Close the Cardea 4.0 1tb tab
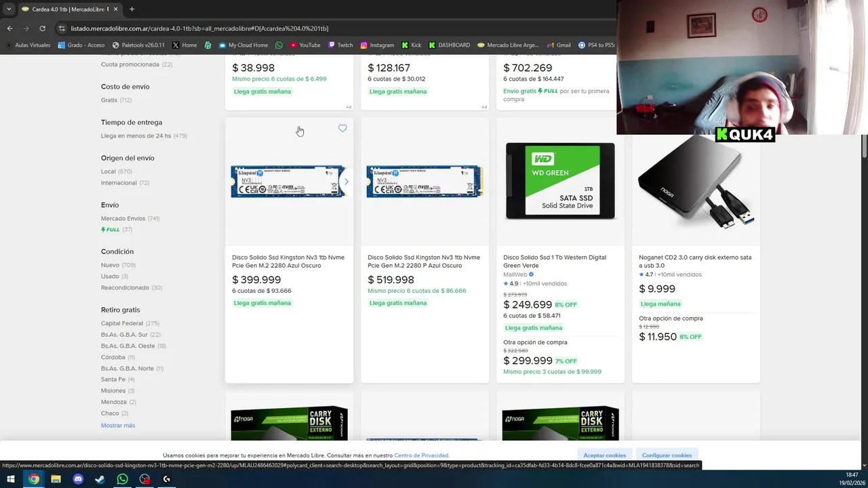The width and height of the screenshot is (868, 488). pyautogui.click(x=115, y=9)
